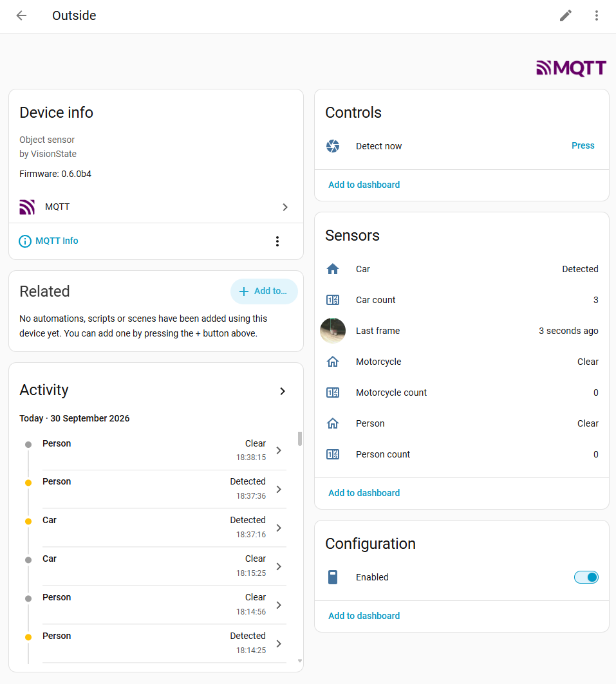The height and width of the screenshot is (684, 616).
Task: Toggle the Enabled configuration switch
Action: tap(586, 577)
